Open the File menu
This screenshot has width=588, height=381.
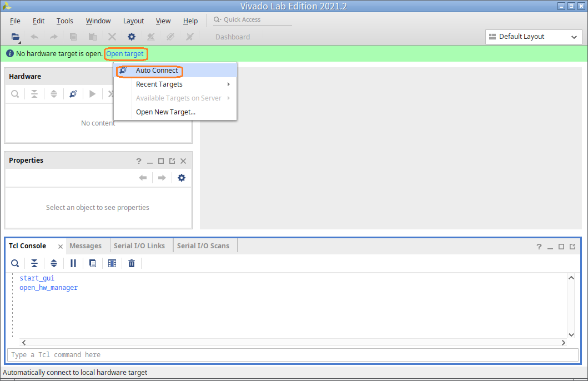tap(15, 21)
